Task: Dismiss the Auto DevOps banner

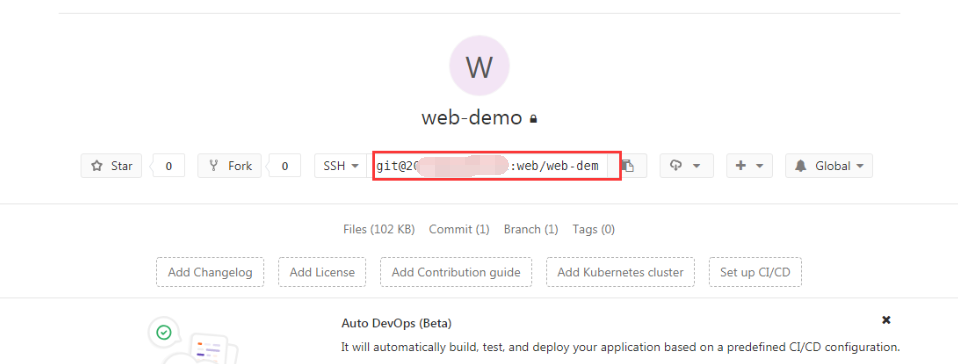Action: coord(886,320)
